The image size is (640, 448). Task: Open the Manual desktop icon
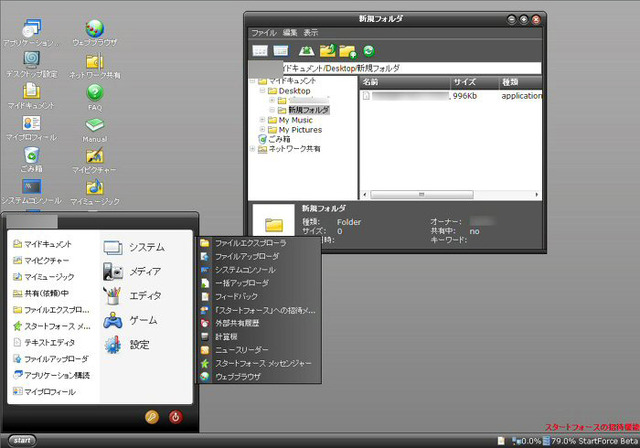click(x=95, y=130)
